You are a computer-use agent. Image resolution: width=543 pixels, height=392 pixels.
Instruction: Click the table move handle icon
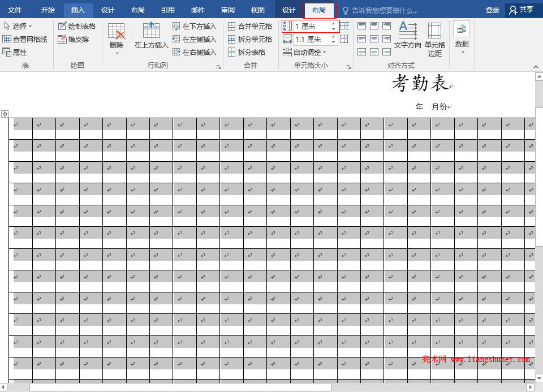tap(5, 114)
